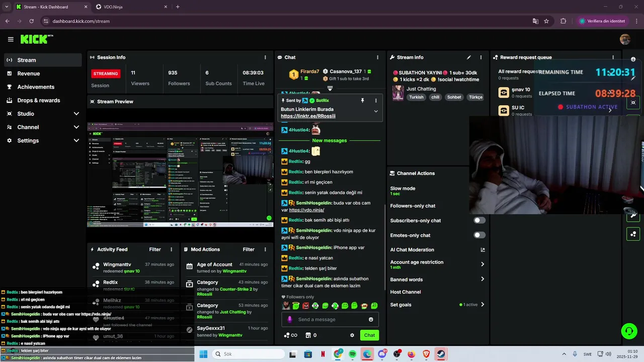
Task: Click the Windows taskbar search box
Action: click(x=249, y=354)
